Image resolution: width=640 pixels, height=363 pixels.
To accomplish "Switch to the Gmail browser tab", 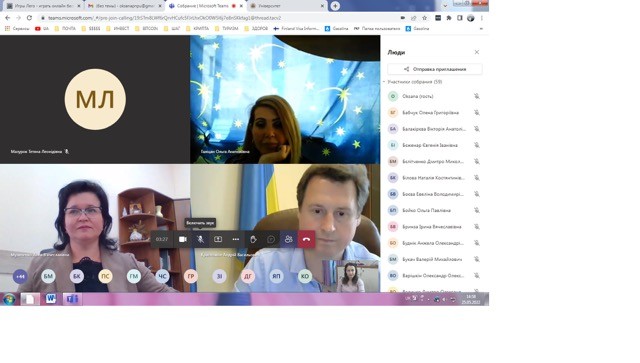I will click(x=124, y=6).
